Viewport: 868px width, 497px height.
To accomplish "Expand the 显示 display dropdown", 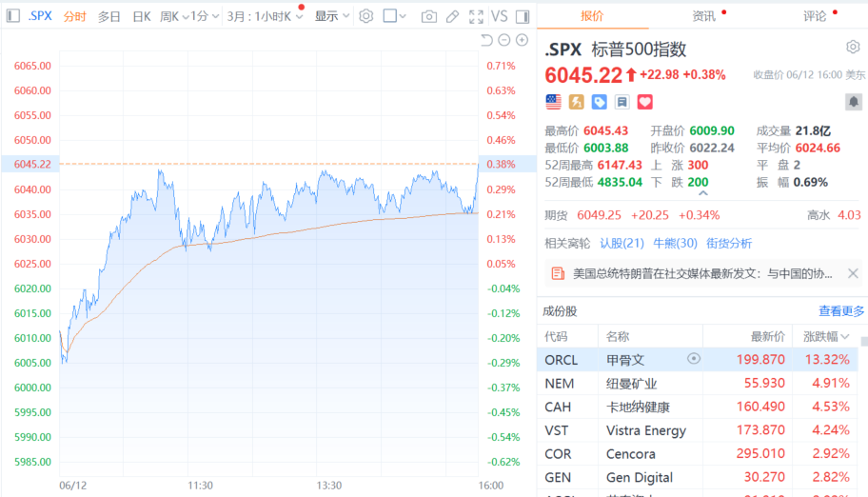I will pyautogui.click(x=332, y=16).
